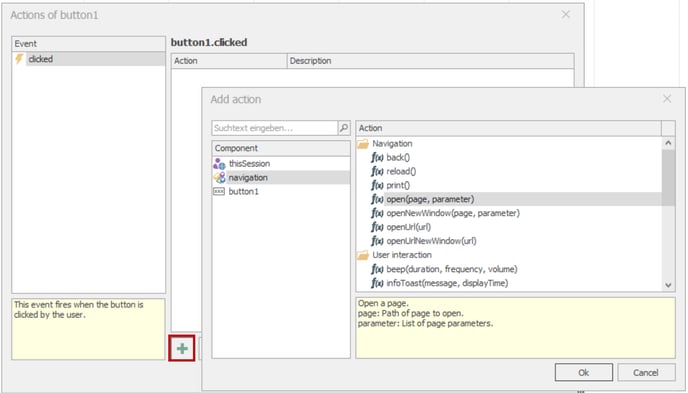The width and height of the screenshot is (688, 393).
Task: Click the thisSession component icon
Action: [x=219, y=164]
